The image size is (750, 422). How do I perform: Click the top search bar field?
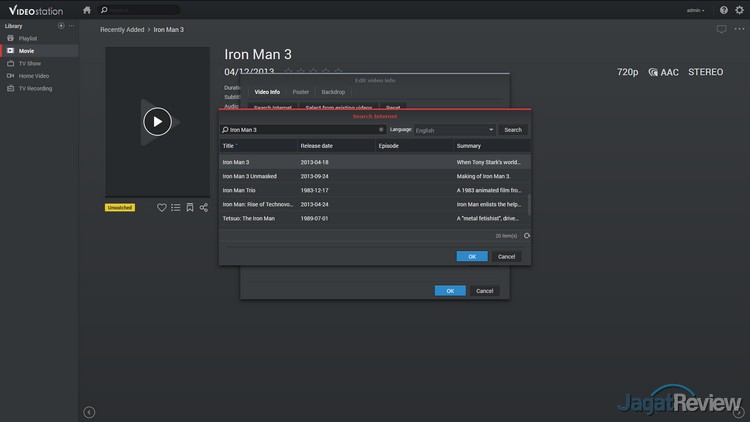[139, 10]
